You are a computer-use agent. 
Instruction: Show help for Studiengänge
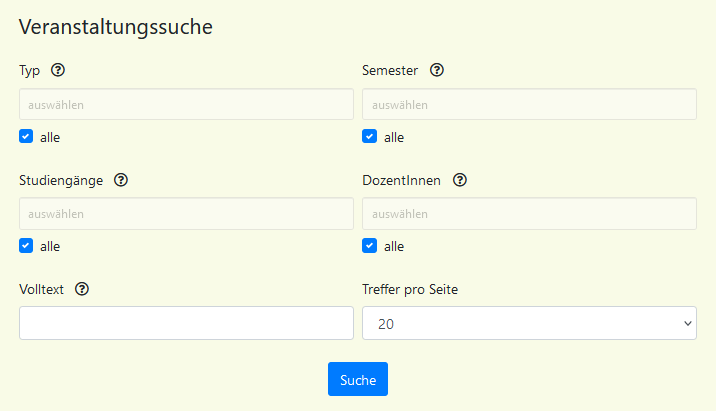click(x=121, y=181)
